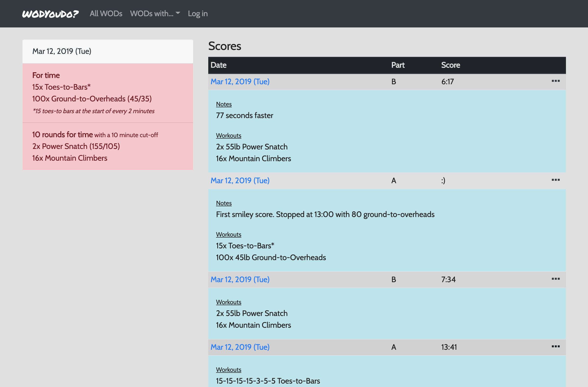Click the For time workout heading
The height and width of the screenshot is (387, 588).
(x=46, y=75)
